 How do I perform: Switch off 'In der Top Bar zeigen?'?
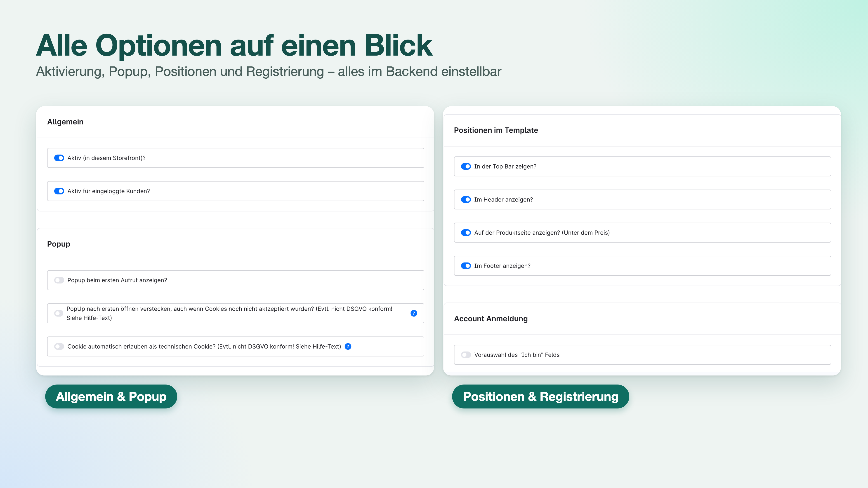[x=466, y=166]
